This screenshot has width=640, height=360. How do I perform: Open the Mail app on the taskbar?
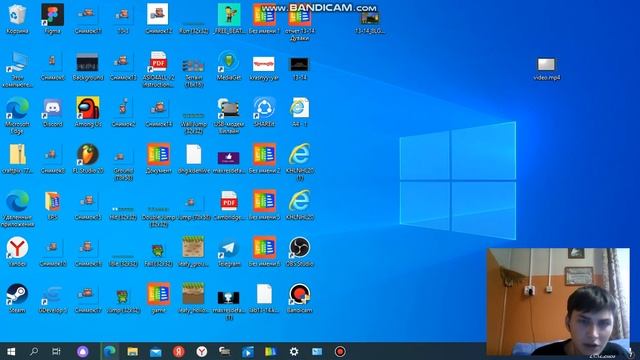click(156, 351)
